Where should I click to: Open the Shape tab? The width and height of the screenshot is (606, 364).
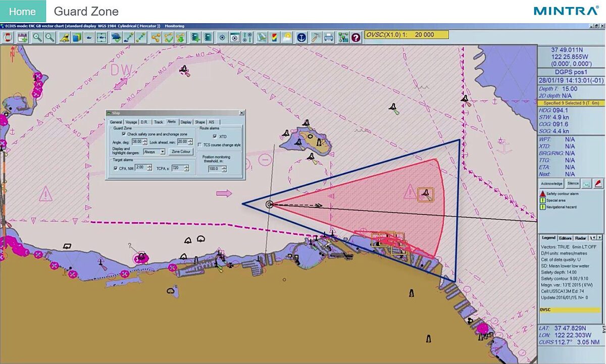coord(200,122)
